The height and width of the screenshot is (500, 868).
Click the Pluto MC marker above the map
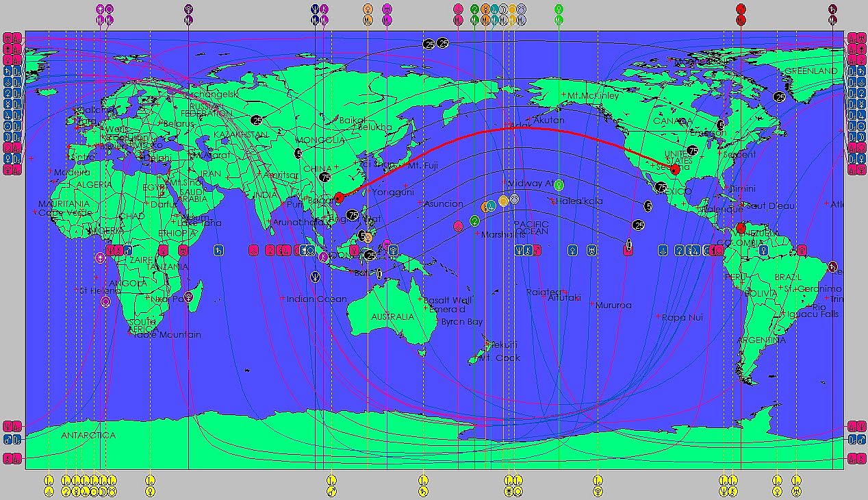point(188,14)
